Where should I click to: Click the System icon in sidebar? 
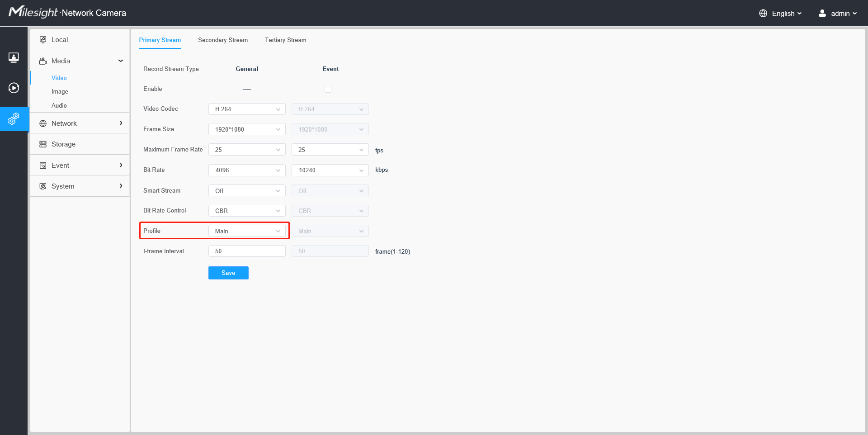click(x=43, y=186)
